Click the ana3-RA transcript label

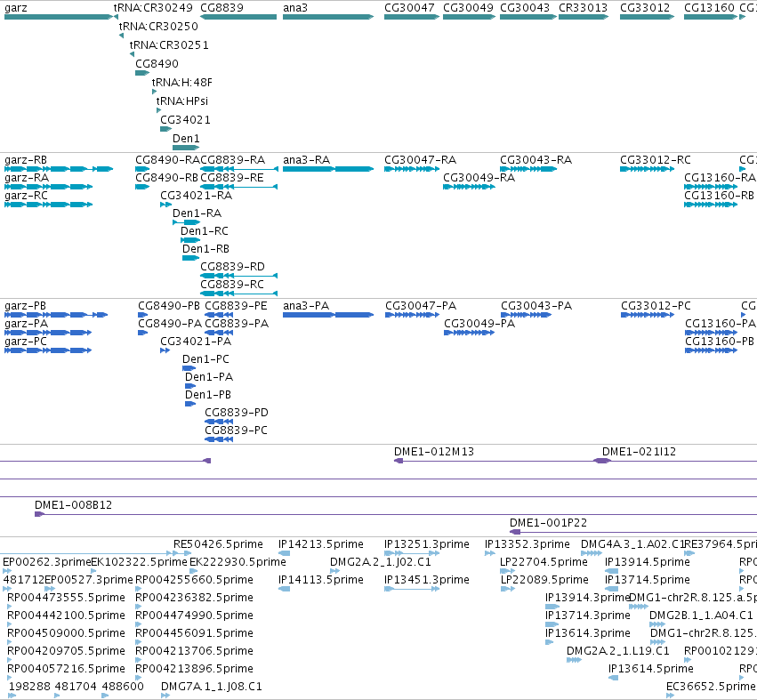point(307,160)
